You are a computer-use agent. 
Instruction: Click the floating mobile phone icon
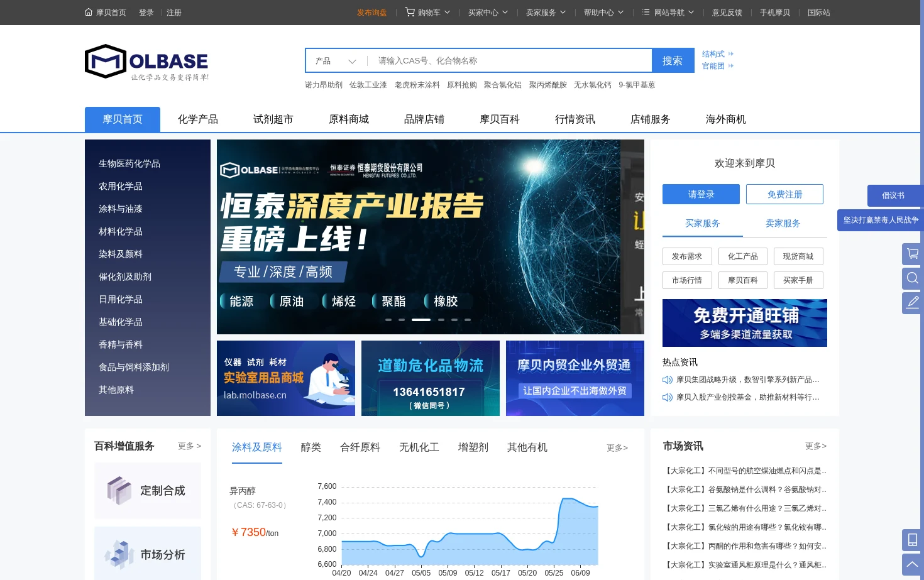[913, 540]
